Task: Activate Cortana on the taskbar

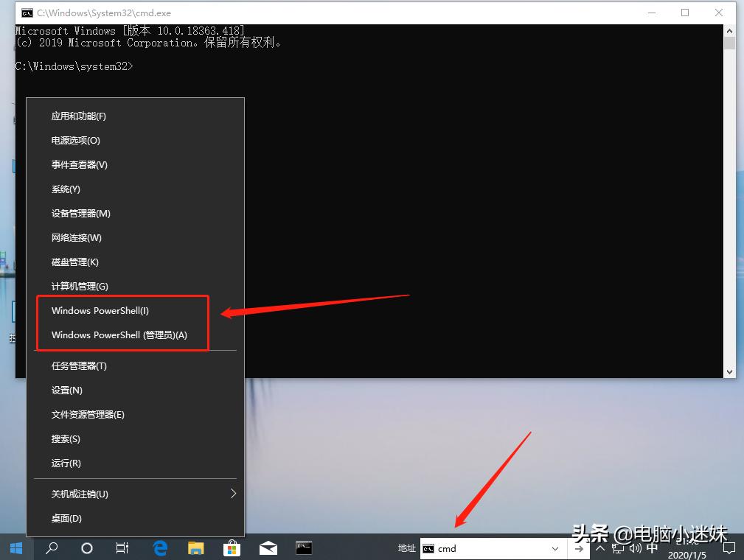Action: tap(86, 548)
